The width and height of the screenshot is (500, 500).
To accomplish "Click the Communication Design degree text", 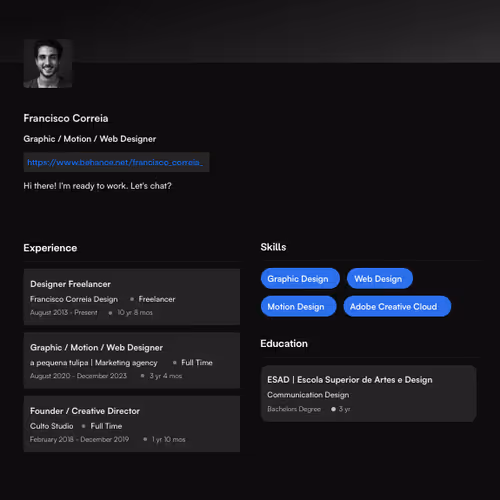I will 308,395.
